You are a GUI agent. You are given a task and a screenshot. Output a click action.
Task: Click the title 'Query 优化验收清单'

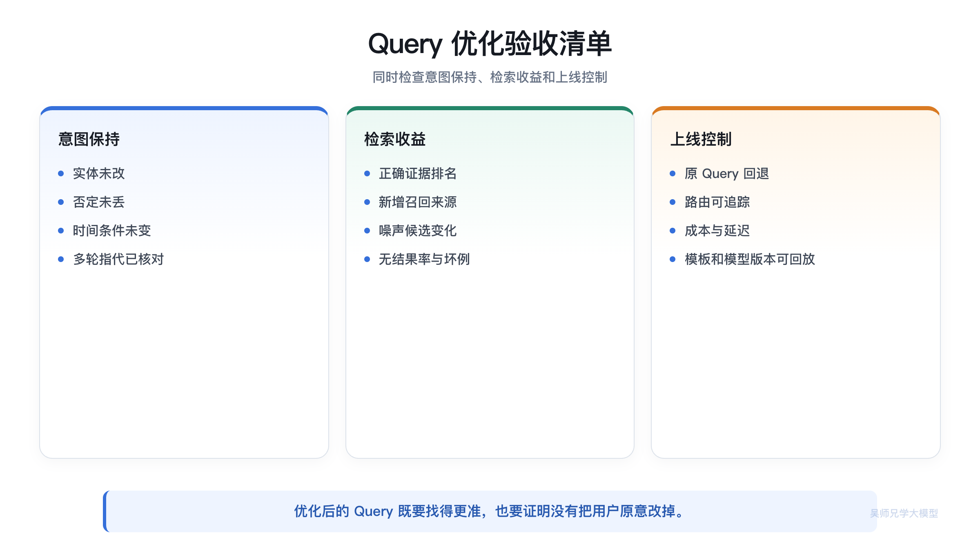[490, 44]
